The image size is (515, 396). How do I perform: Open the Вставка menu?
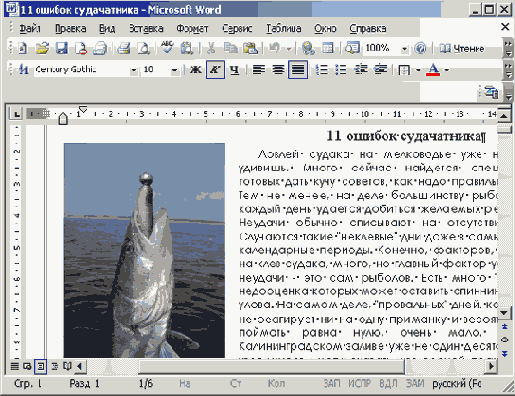tap(146, 29)
